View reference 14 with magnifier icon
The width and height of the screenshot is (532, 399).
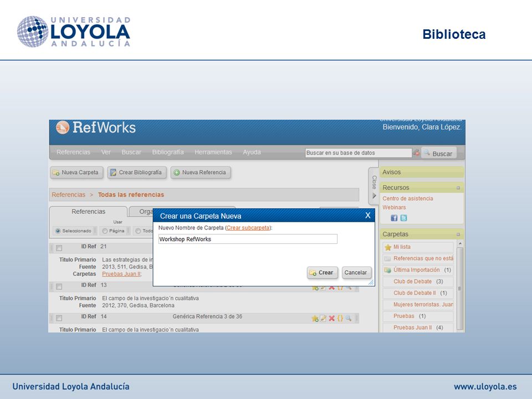pyautogui.click(x=348, y=318)
